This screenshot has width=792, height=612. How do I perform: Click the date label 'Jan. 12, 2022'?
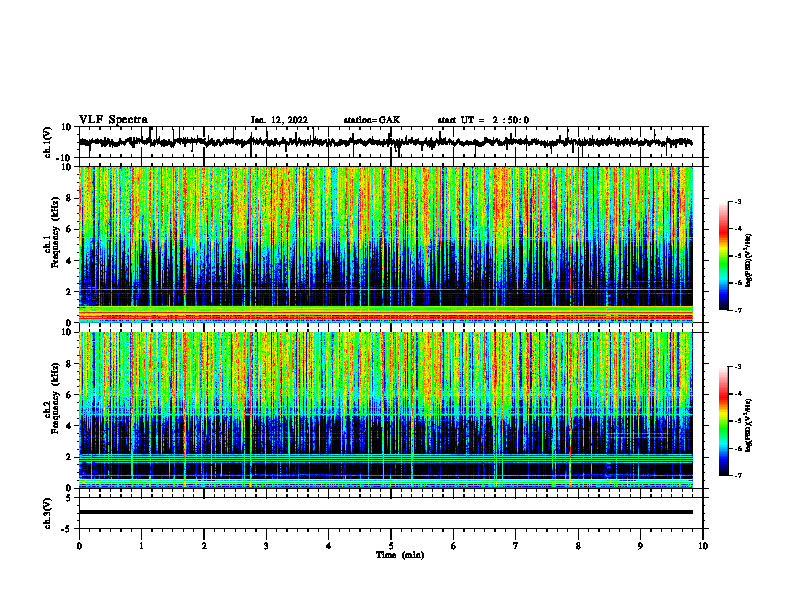pos(279,120)
